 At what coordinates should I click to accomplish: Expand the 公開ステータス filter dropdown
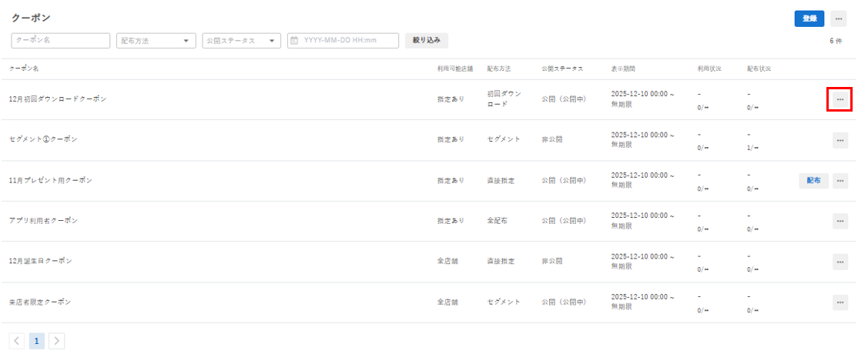(242, 41)
